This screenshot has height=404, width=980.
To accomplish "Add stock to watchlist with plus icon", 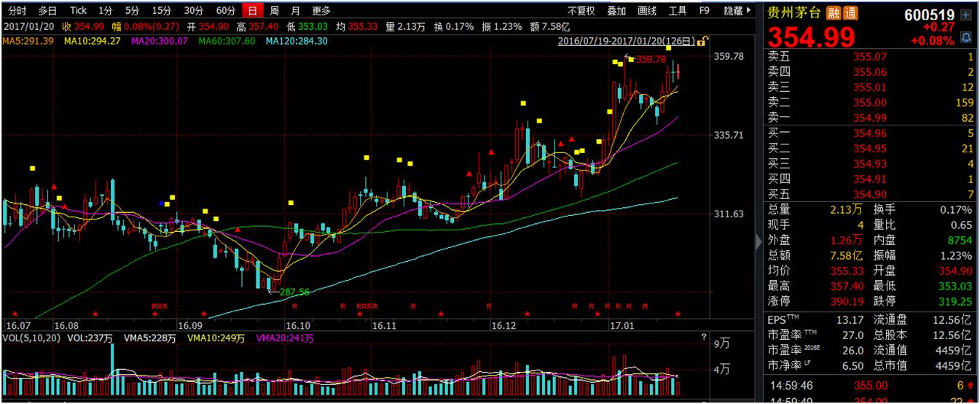I will (x=966, y=15).
